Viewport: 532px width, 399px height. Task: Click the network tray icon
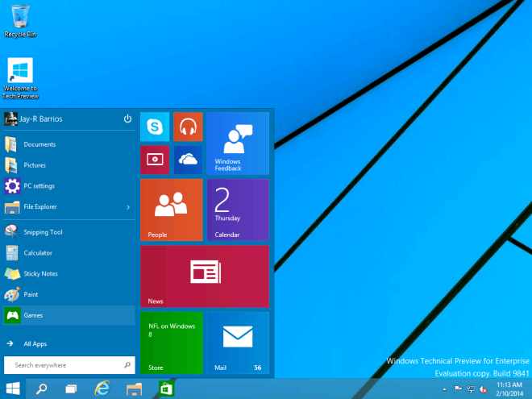tap(471, 389)
